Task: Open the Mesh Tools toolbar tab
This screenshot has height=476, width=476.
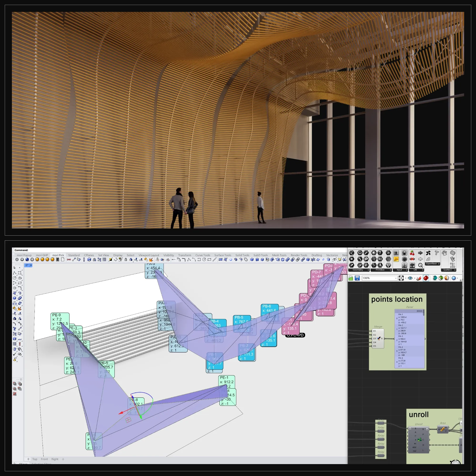Action: click(279, 255)
